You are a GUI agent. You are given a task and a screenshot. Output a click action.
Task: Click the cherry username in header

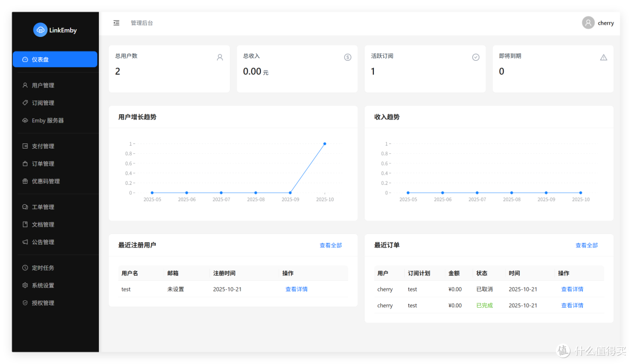[x=606, y=23]
